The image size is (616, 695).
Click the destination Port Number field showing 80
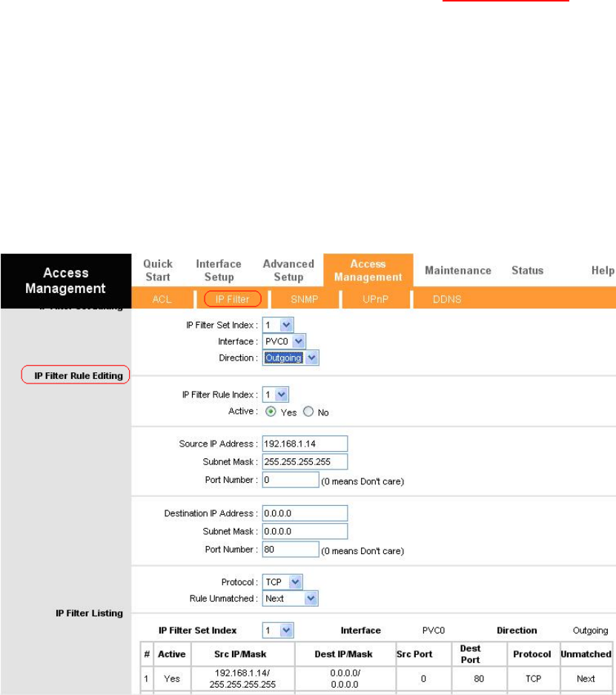[x=291, y=549]
